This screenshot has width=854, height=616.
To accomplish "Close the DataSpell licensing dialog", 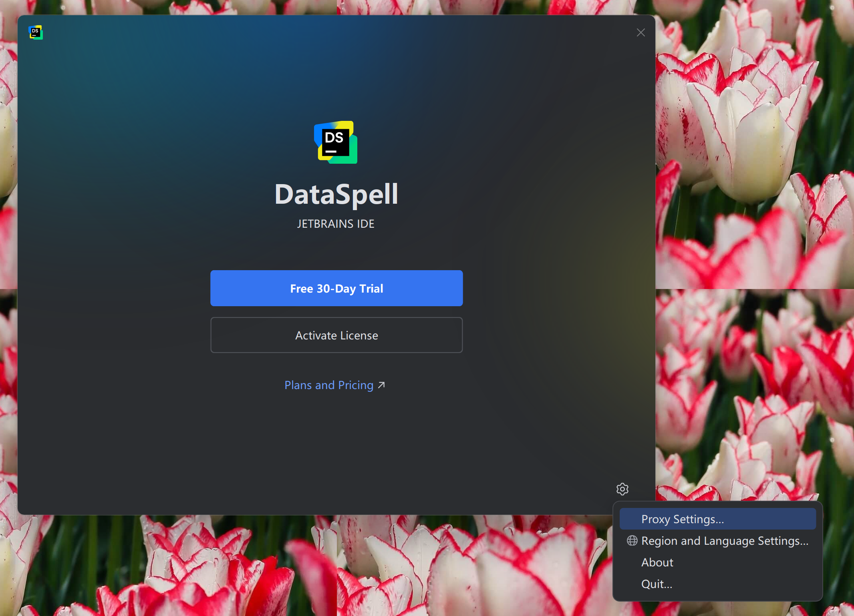I will [640, 32].
